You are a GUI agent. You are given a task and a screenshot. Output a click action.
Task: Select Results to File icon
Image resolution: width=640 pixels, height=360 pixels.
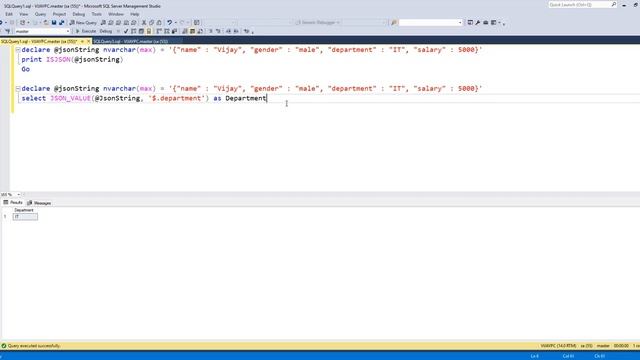pos(200,31)
